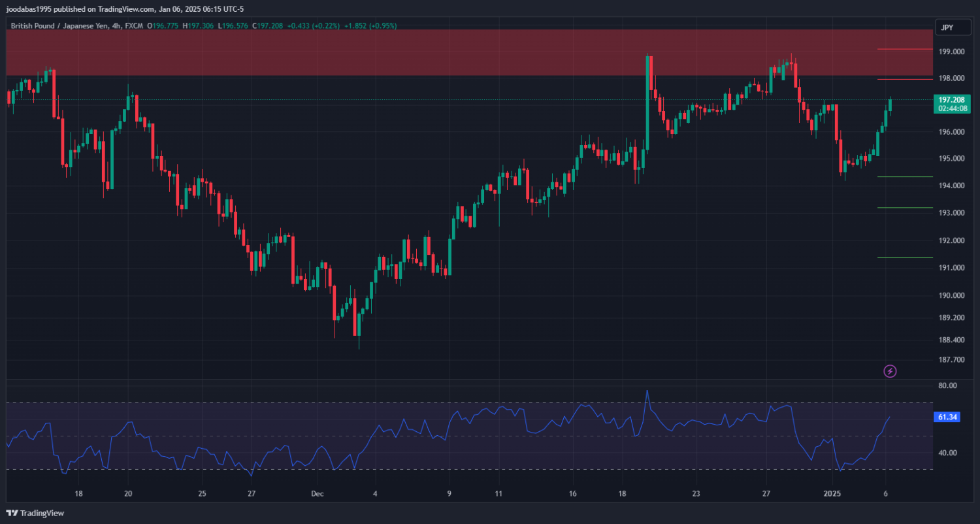
Task: Click the 11 date label on time axis
Action: click(498, 494)
